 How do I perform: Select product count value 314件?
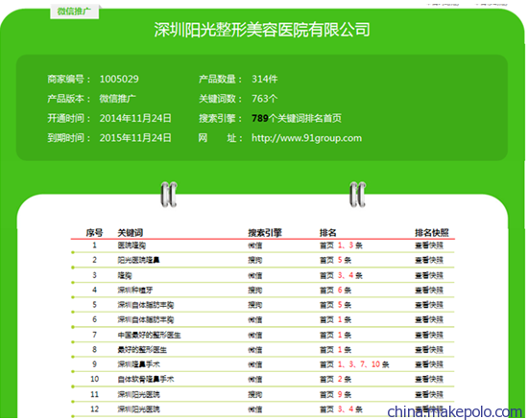pyautogui.click(x=265, y=79)
